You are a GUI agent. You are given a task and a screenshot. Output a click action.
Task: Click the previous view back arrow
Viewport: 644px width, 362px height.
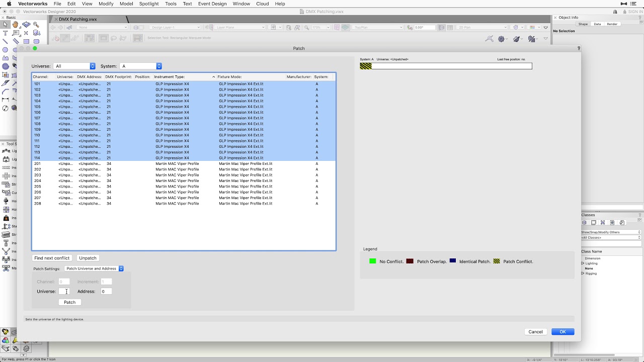53,27
